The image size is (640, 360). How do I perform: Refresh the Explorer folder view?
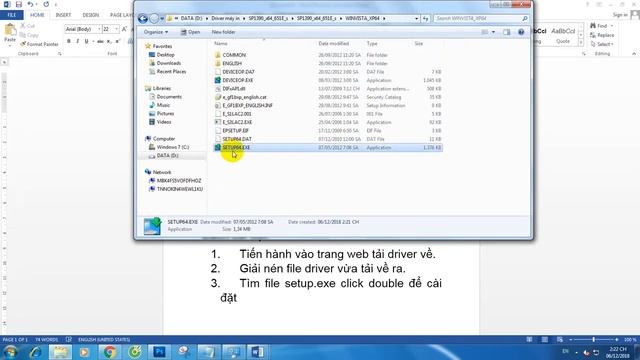pos(425,18)
